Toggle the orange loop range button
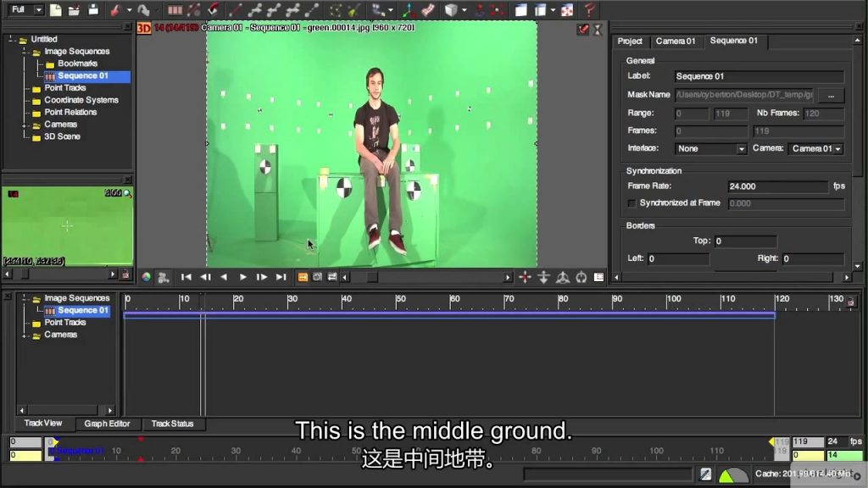Image resolution: width=868 pixels, height=488 pixels. point(303,277)
